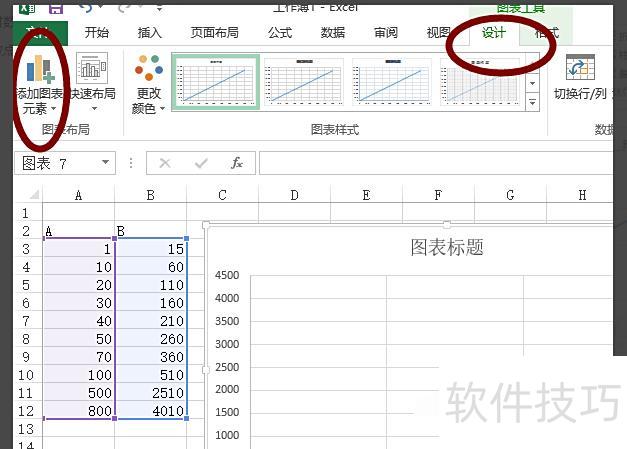The width and height of the screenshot is (627, 449).
Task: Click the Switch Row/Column (切换行/列) icon
Action: [x=580, y=67]
